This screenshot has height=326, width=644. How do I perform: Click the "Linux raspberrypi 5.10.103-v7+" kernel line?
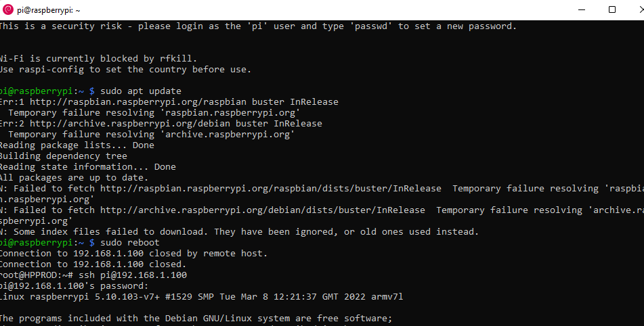[202, 296]
